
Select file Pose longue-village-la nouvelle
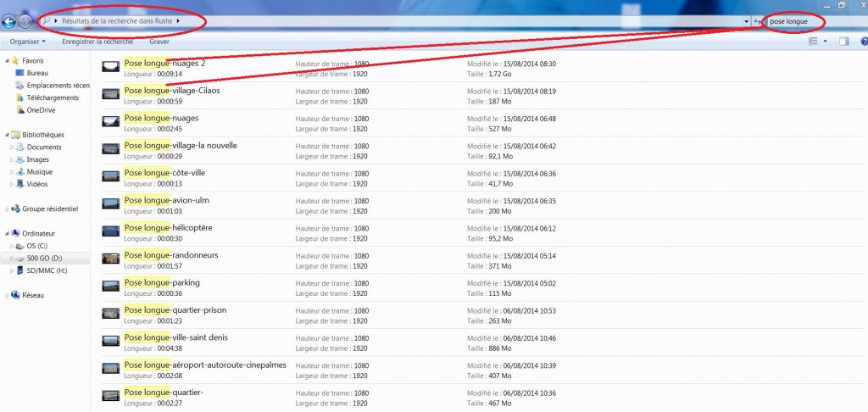click(181, 145)
